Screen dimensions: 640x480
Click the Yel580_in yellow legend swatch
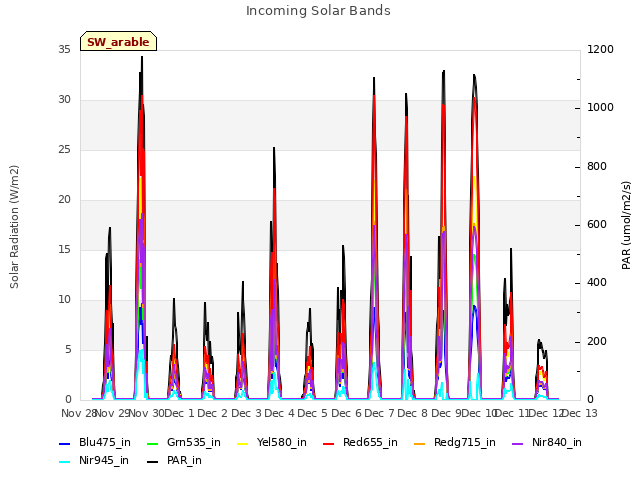pos(242,444)
